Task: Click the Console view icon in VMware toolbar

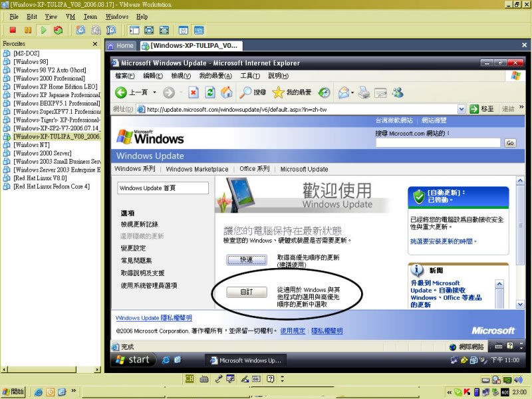Action: [199, 30]
